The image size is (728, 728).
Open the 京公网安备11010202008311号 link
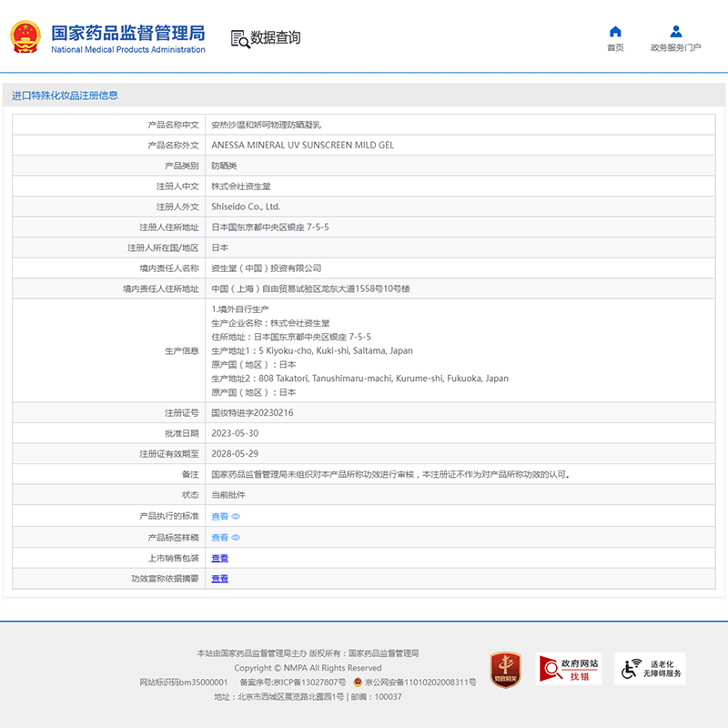[x=420, y=682]
